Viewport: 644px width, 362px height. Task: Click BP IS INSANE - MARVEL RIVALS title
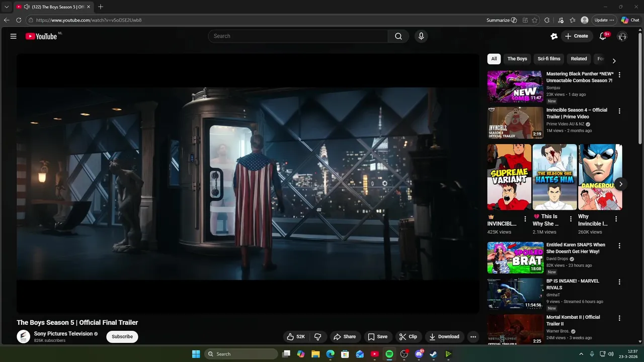click(x=573, y=285)
